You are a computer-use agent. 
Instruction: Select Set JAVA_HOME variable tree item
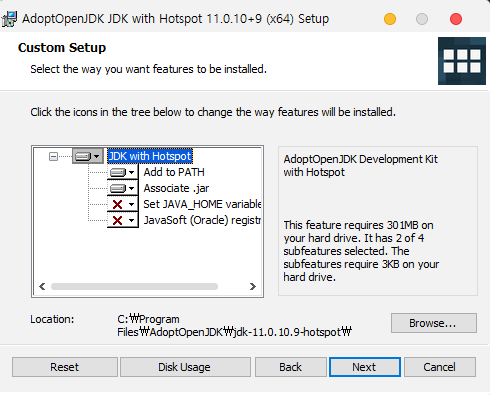click(202, 204)
